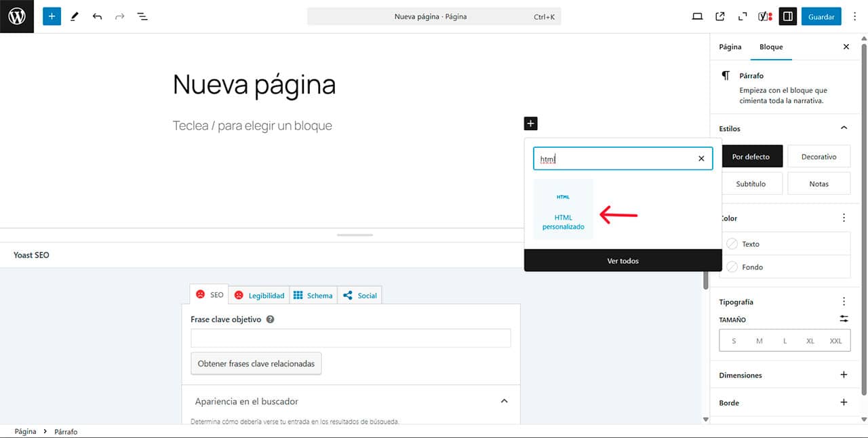This screenshot has height=438, width=868.
Task: Open the Yoast SEO sidebar icon
Action: coord(765,16)
